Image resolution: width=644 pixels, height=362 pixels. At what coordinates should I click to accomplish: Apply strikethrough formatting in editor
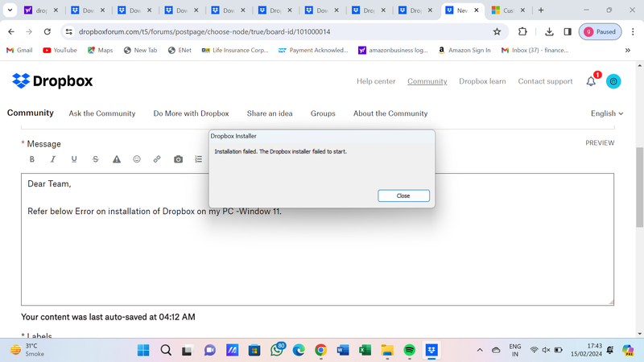95,159
